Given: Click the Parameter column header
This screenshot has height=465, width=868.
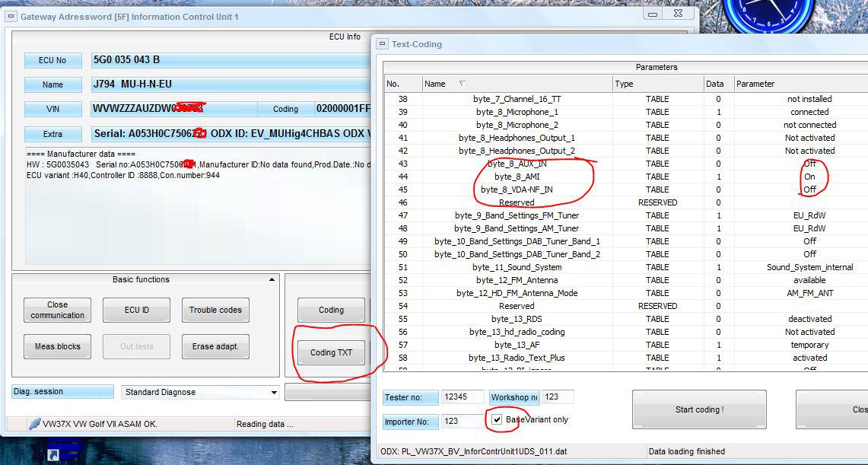Looking at the screenshot, I should pos(799,84).
